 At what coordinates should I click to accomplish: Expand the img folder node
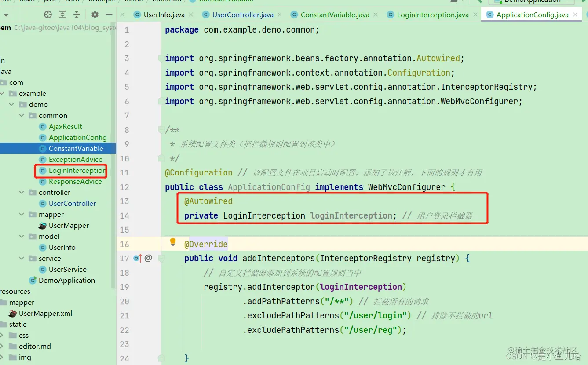(2, 357)
